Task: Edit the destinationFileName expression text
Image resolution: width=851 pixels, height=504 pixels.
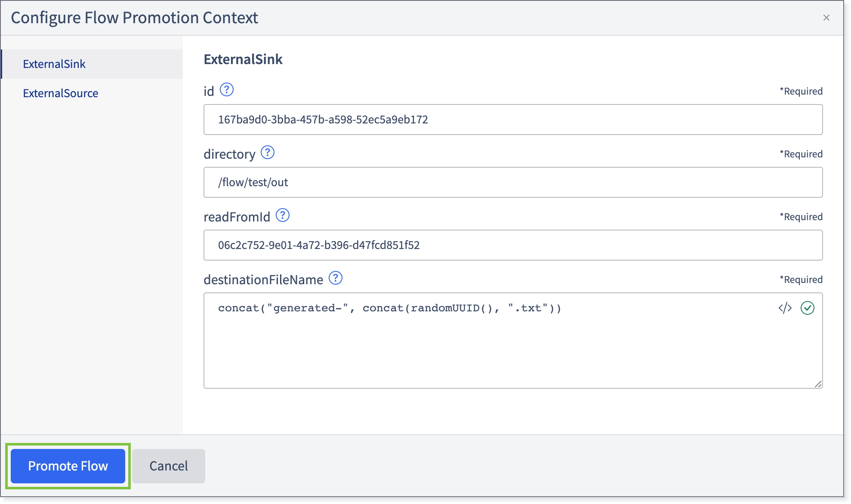Action: (x=390, y=308)
